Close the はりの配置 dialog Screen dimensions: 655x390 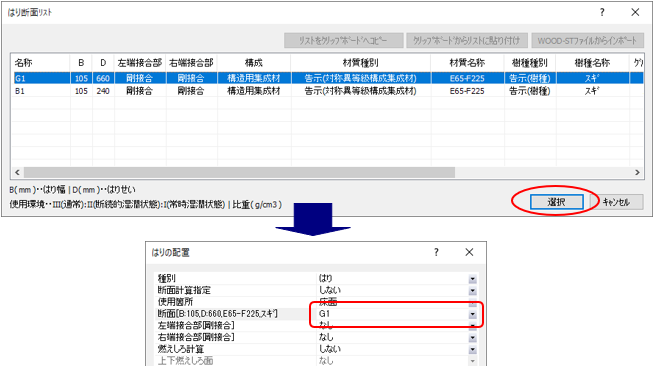pos(470,252)
